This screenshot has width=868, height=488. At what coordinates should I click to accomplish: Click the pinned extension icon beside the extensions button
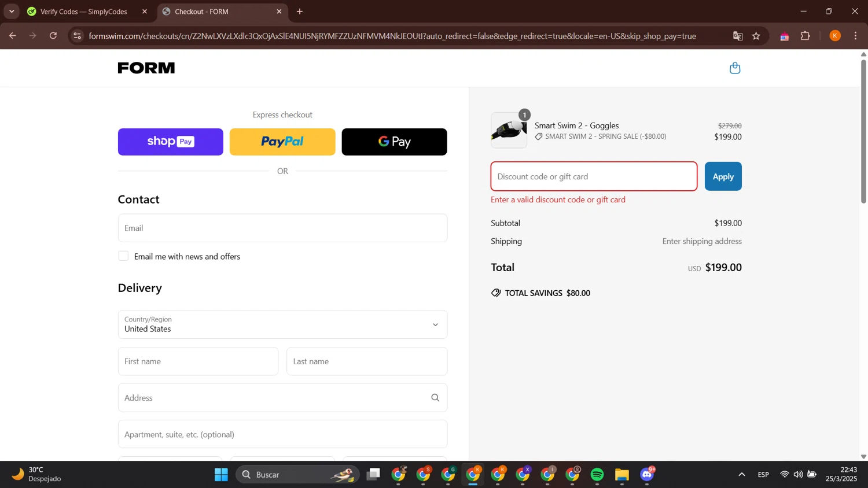click(x=785, y=36)
